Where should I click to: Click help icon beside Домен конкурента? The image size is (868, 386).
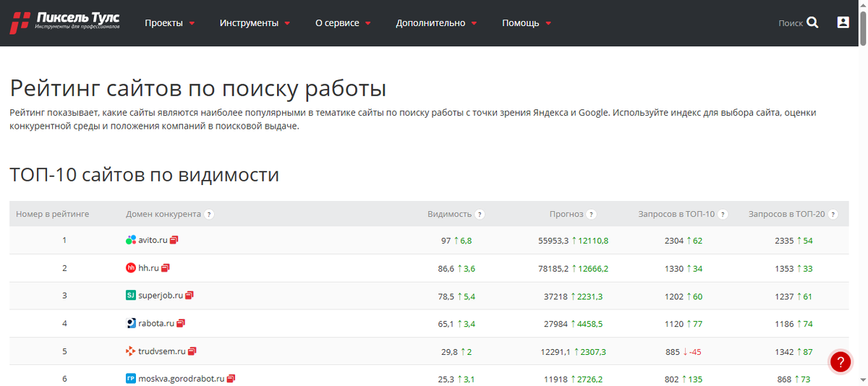coord(209,214)
